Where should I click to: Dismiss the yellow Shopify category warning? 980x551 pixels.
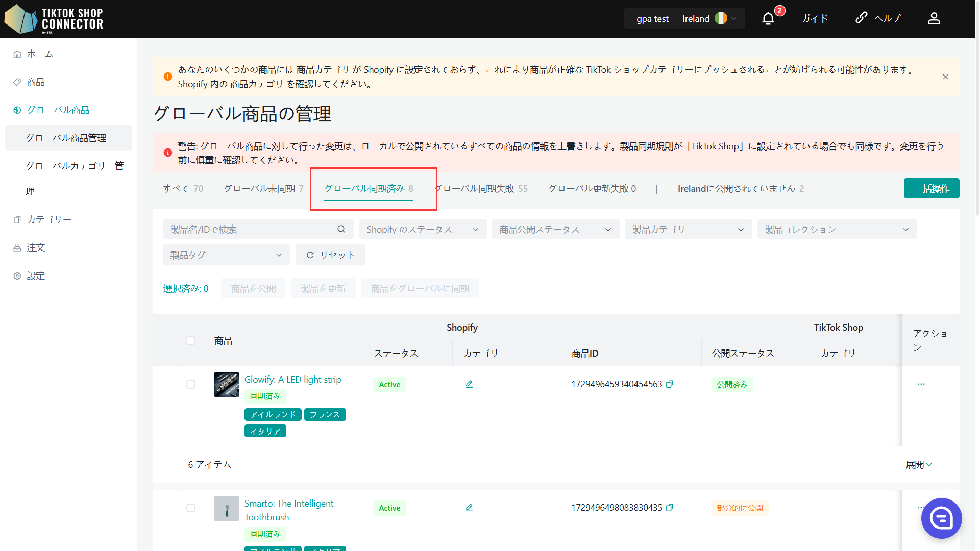tap(945, 77)
